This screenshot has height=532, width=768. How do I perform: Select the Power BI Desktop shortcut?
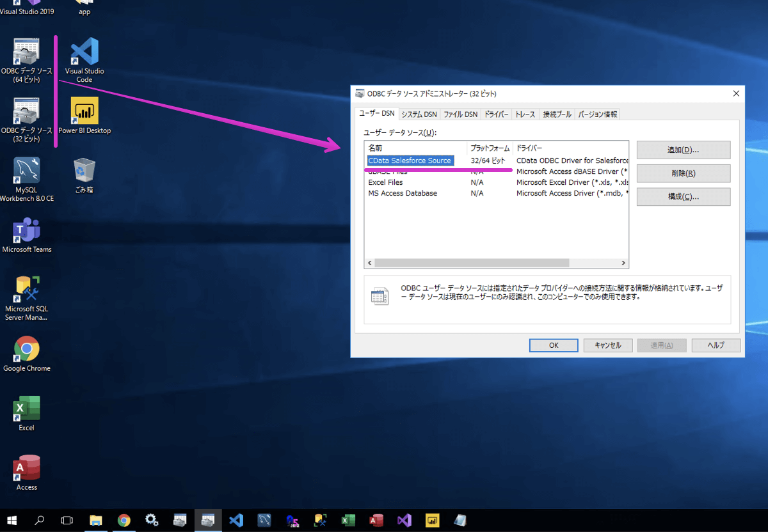[84, 116]
